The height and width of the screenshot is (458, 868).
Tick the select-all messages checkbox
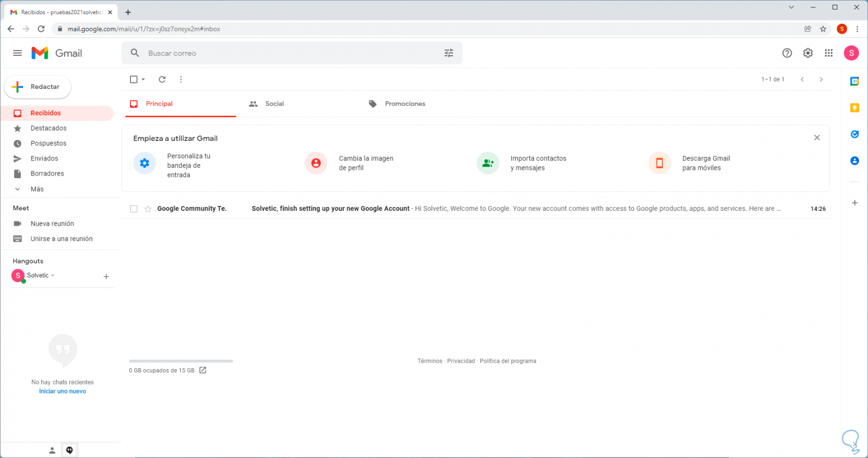click(x=134, y=79)
